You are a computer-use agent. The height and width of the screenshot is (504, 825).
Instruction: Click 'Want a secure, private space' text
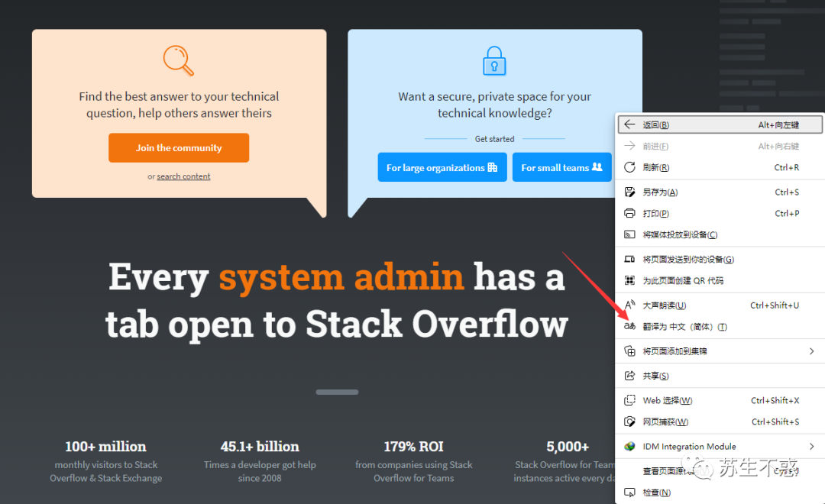coord(494,105)
